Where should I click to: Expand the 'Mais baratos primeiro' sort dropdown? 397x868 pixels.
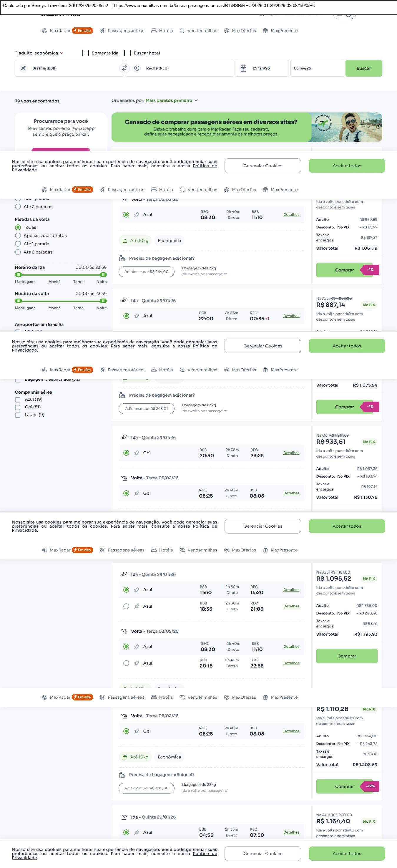click(171, 100)
